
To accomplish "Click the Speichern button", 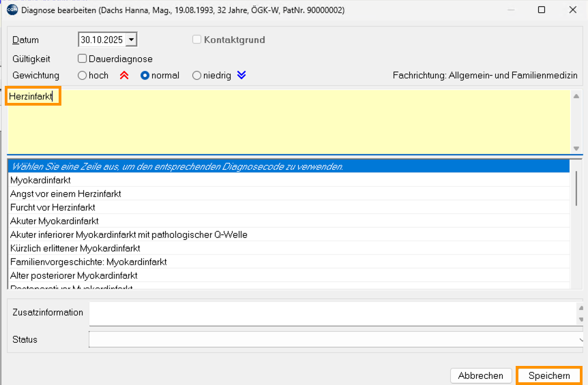I will tap(548, 375).
